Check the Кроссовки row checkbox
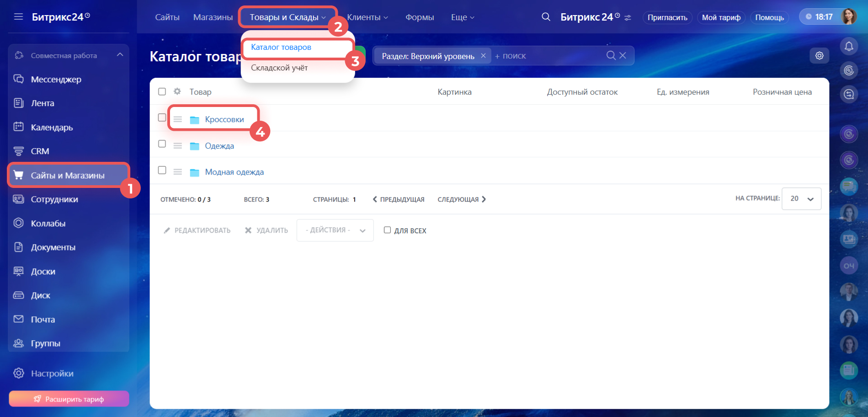868x417 pixels. [x=162, y=118]
